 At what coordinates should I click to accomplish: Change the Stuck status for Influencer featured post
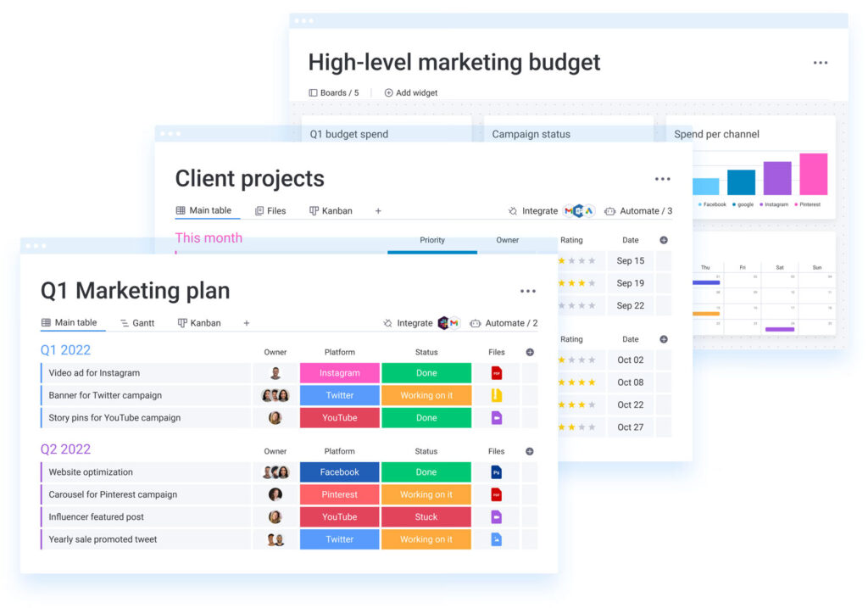[x=427, y=516]
